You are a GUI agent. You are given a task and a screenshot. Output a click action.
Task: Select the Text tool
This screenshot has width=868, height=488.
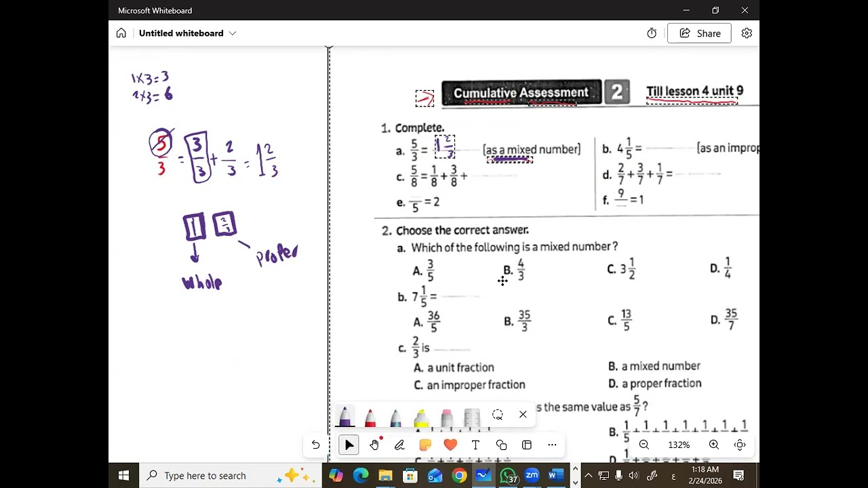(475, 445)
